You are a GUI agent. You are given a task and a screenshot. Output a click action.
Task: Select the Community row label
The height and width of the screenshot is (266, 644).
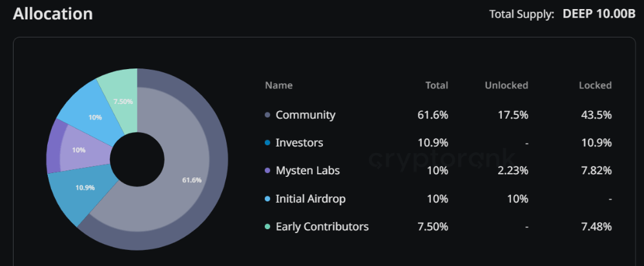[x=306, y=115]
